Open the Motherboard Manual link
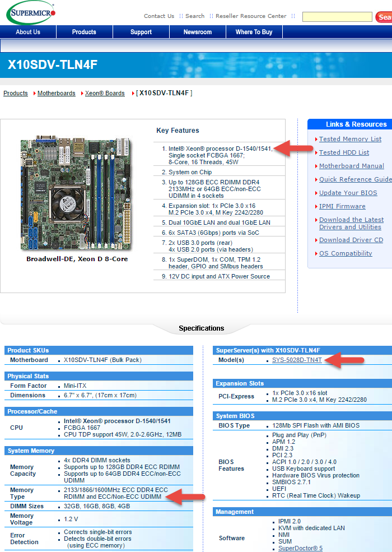This screenshot has height=552, width=392. (352, 166)
